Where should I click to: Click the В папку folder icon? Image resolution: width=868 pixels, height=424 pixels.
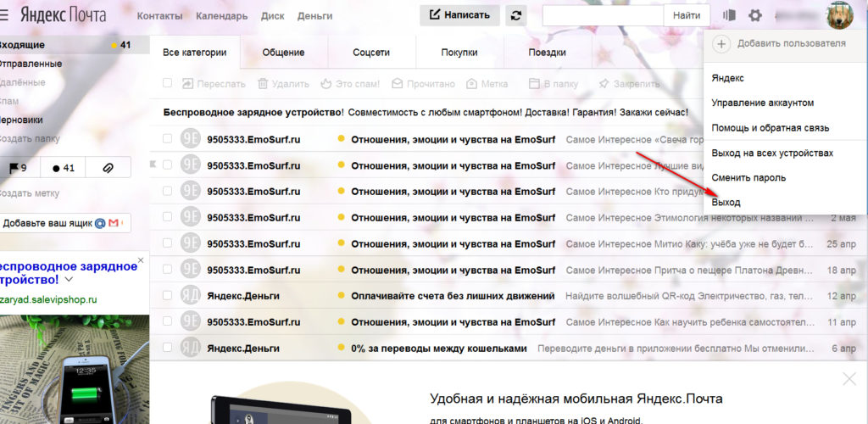click(x=534, y=84)
